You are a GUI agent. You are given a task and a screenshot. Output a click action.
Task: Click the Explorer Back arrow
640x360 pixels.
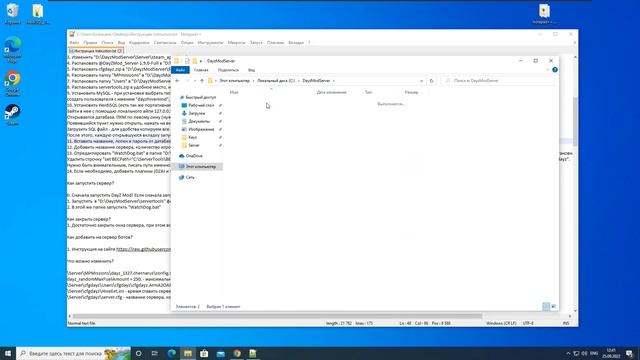(x=178, y=81)
